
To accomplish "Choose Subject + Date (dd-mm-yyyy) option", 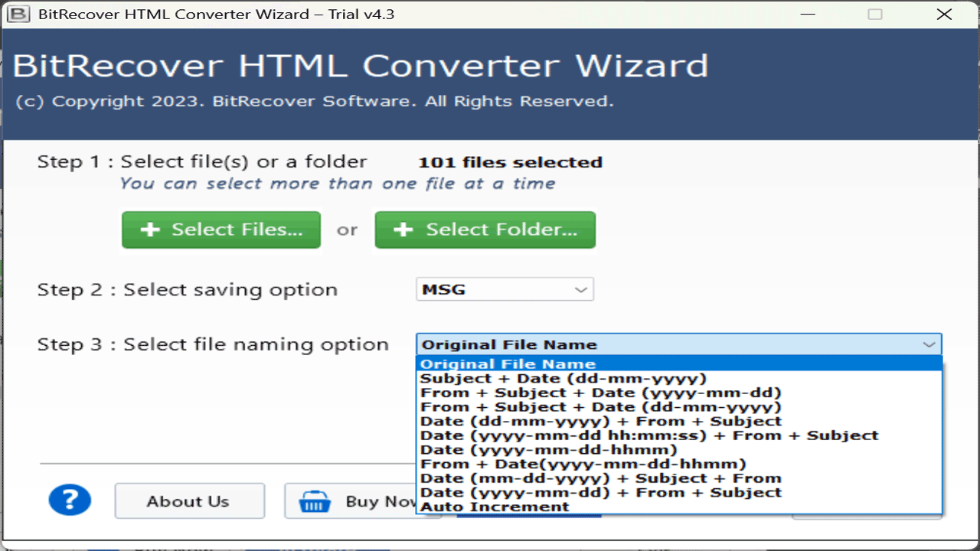I will (679, 379).
